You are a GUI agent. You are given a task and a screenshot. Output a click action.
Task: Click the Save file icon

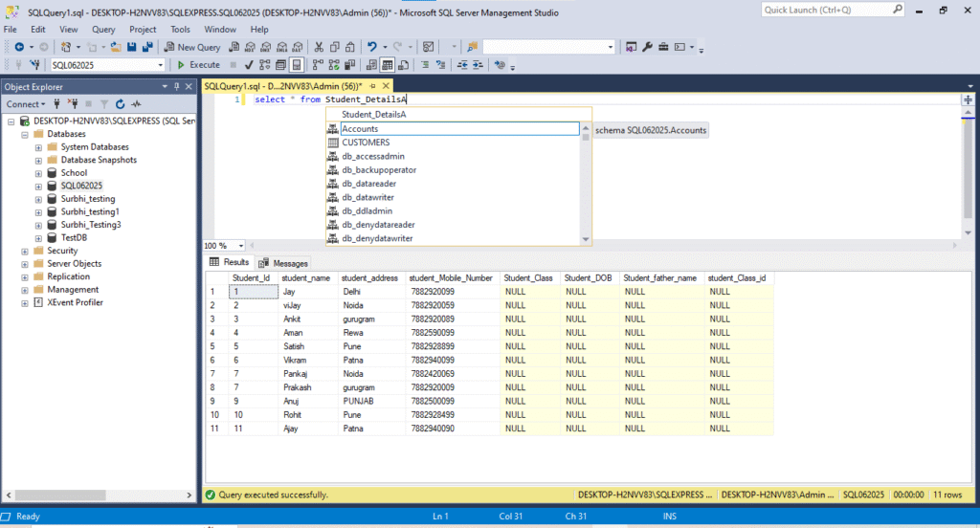pos(131,47)
